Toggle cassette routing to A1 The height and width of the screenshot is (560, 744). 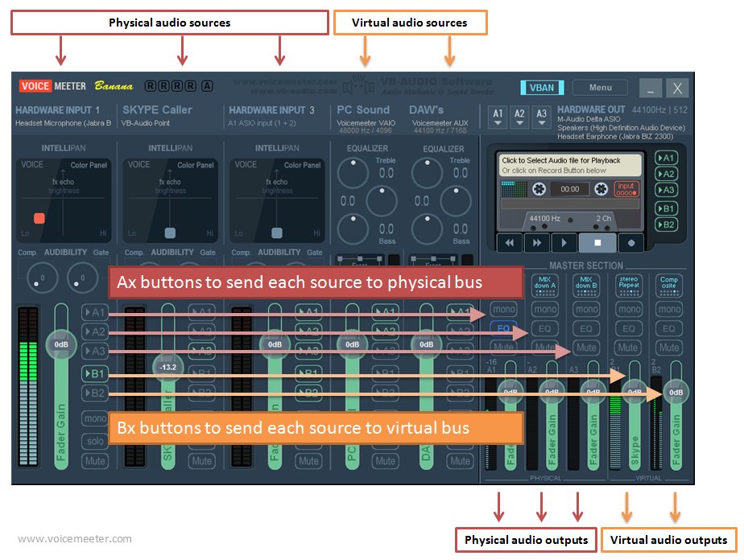666,158
